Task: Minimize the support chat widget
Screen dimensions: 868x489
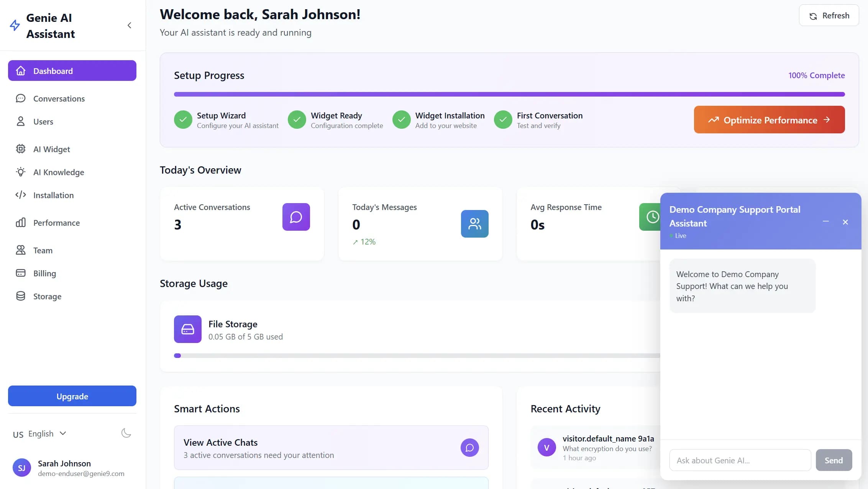Action: [826, 222]
